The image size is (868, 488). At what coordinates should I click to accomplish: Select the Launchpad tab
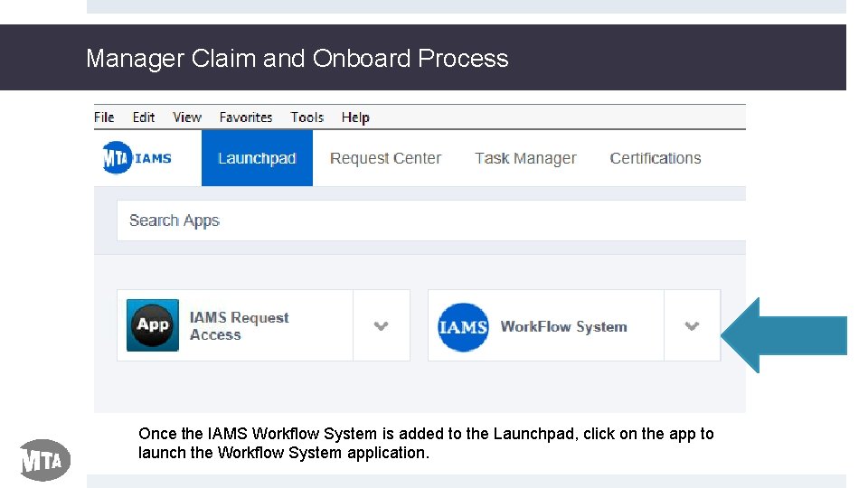[x=257, y=157]
